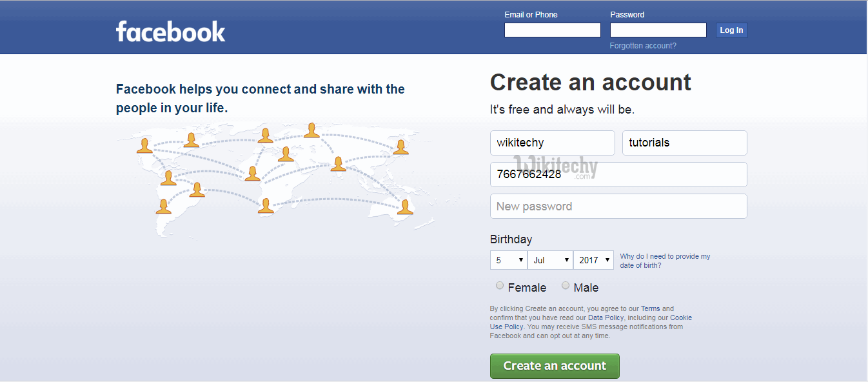The height and width of the screenshot is (382, 868).
Task: Open the Terms link
Action: tap(650, 308)
